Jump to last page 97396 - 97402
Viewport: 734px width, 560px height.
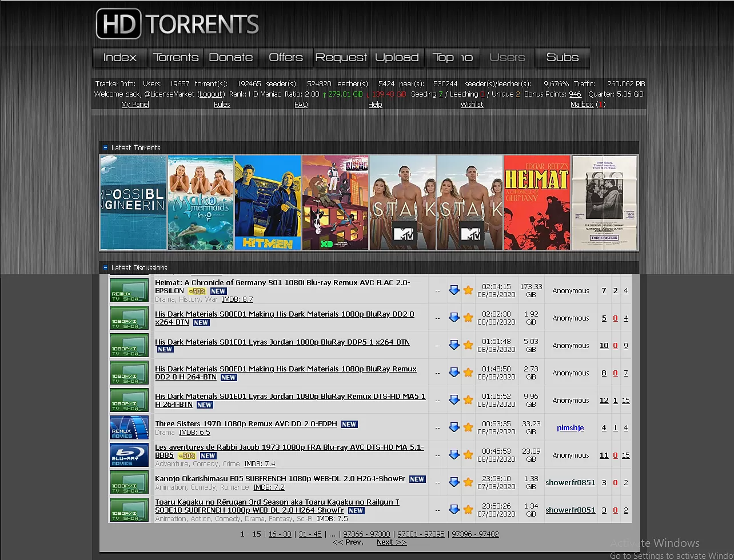pos(475,534)
